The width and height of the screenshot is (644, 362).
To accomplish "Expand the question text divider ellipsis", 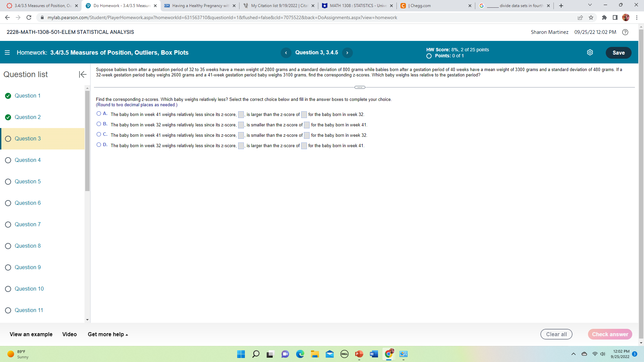I will point(360,87).
